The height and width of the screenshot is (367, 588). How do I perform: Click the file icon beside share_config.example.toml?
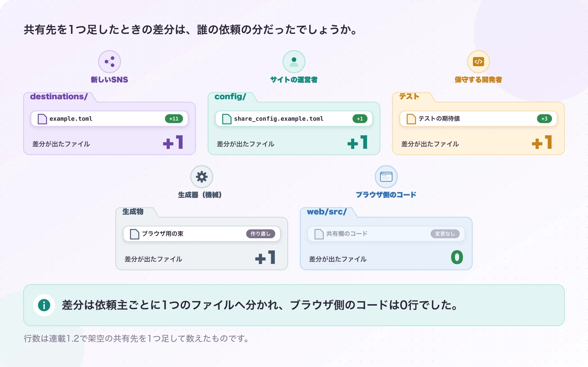point(227,119)
